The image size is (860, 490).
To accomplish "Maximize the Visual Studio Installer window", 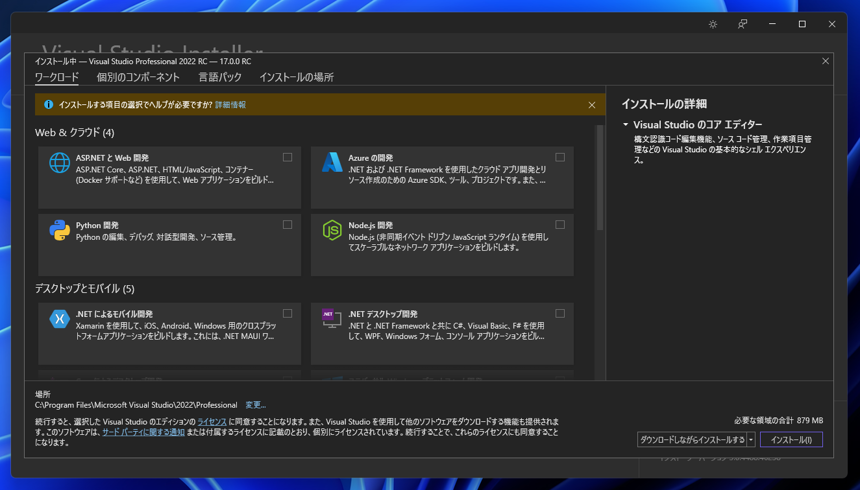I will pos(802,24).
